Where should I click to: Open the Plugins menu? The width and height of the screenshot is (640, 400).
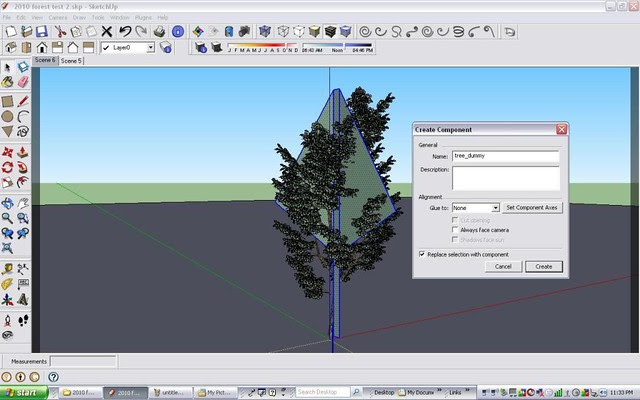click(143, 18)
